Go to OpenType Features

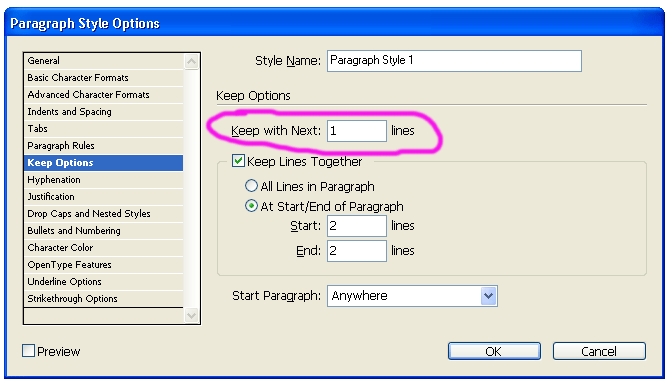point(104,265)
